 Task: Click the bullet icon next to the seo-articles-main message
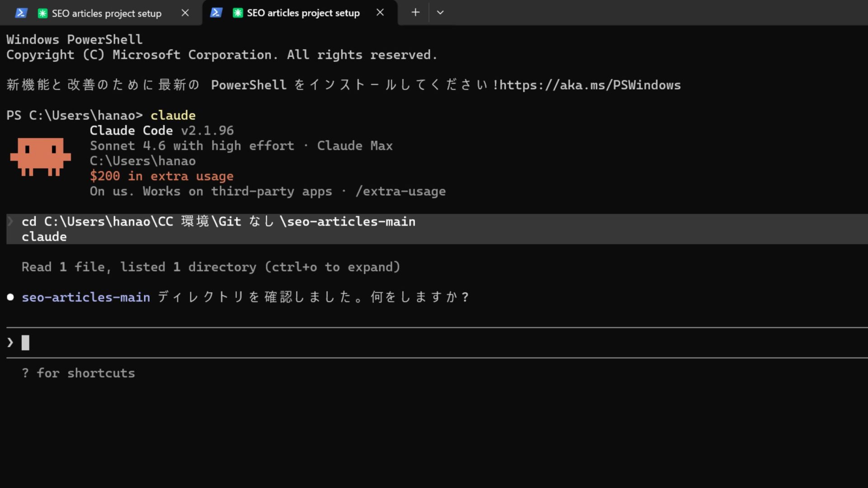[9, 297]
